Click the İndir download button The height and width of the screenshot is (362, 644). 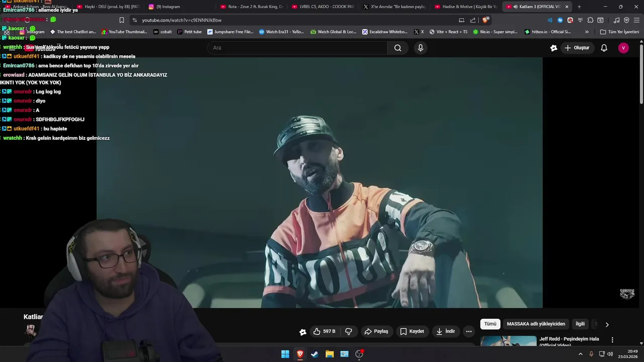(x=445, y=331)
